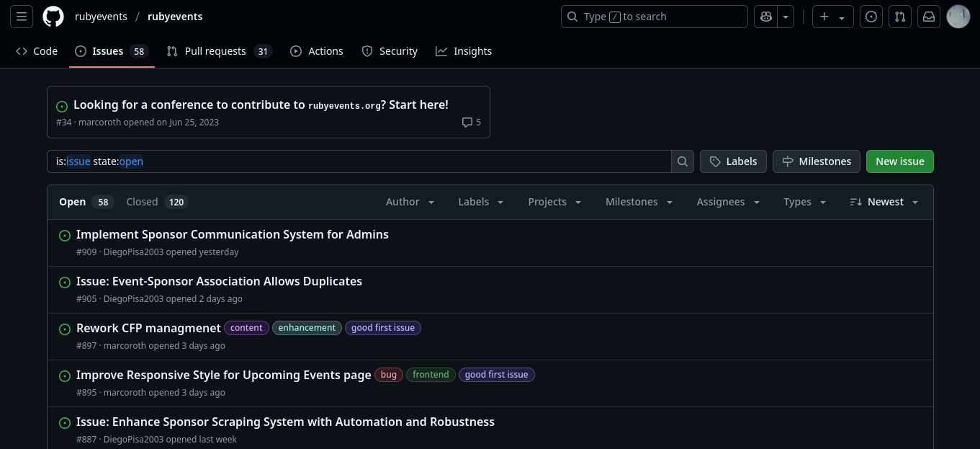This screenshot has width=980, height=449.
Task: Open the user avatar menu
Action: pos(958,17)
